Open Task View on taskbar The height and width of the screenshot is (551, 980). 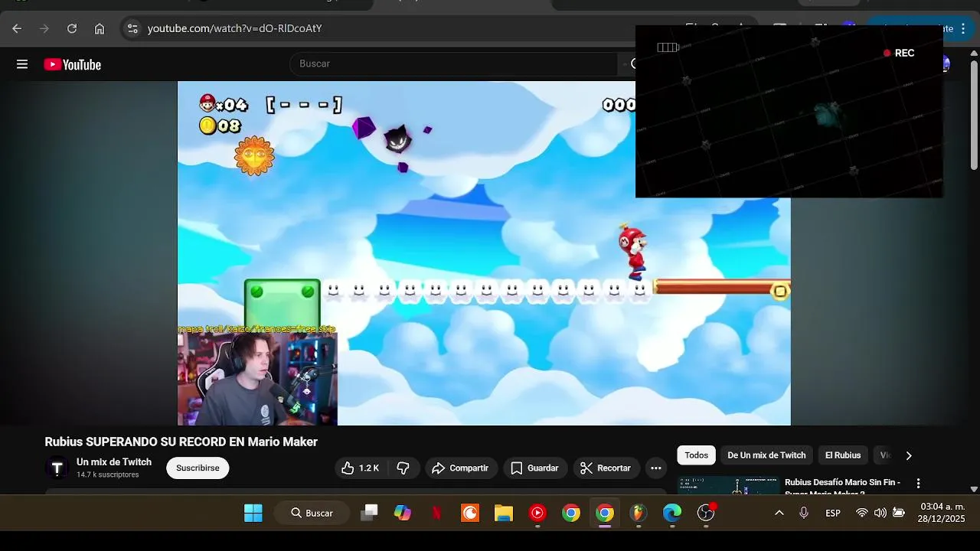point(369,513)
